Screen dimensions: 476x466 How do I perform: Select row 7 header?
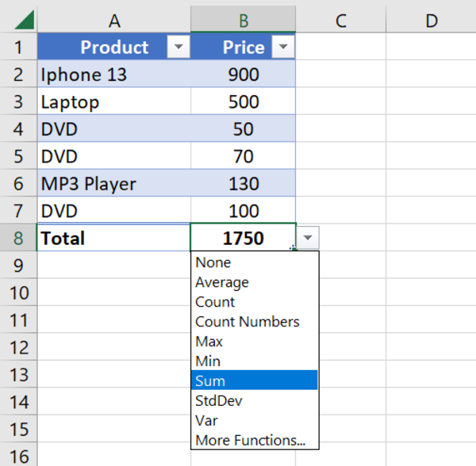[18, 210]
